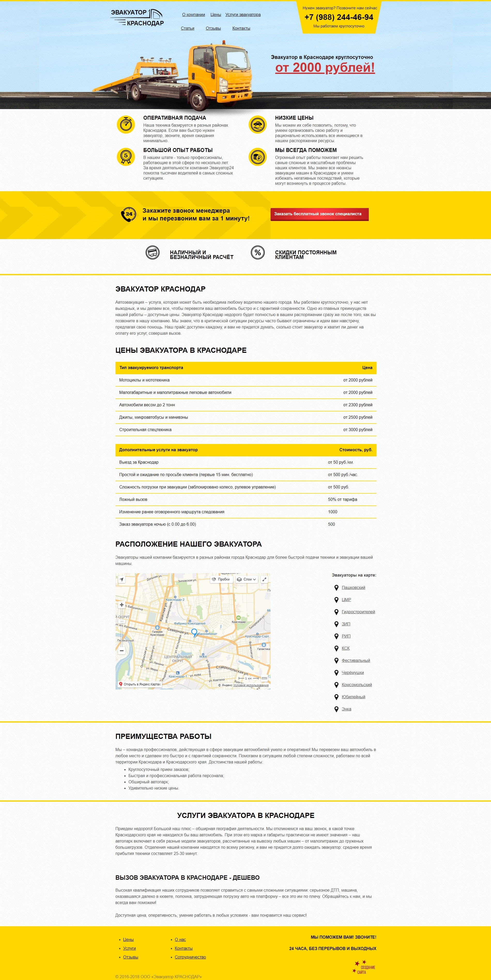The image size is (491, 980).
Task: Select the Гидростроителей location link
Action: pyautogui.click(x=358, y=612)
